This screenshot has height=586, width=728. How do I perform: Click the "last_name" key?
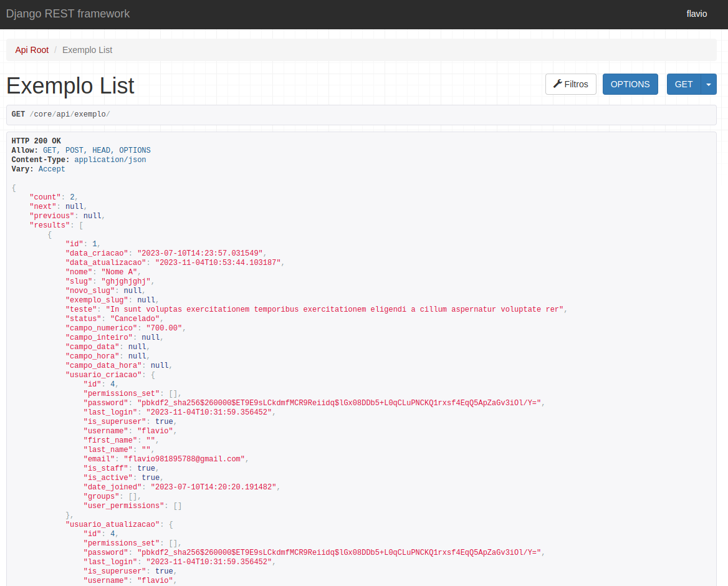pyautogui.click(x=108, y=449)
